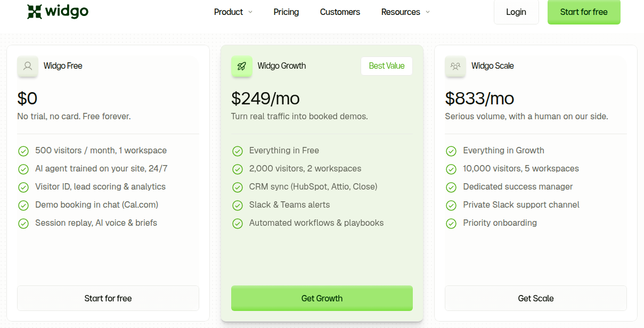Click 'Everything in Growth' text
This screenshot has height=328, width=644.
click(504, 151)
